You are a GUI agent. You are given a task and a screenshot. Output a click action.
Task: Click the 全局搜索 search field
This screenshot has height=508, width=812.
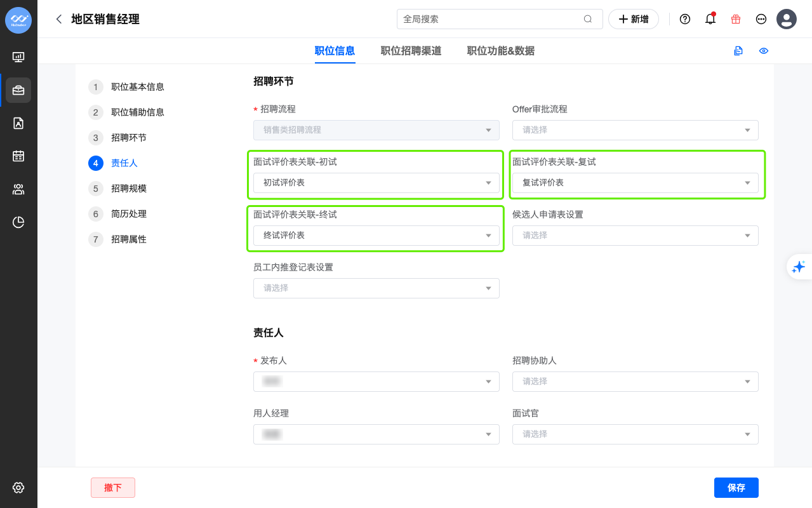tap(492, 19)
